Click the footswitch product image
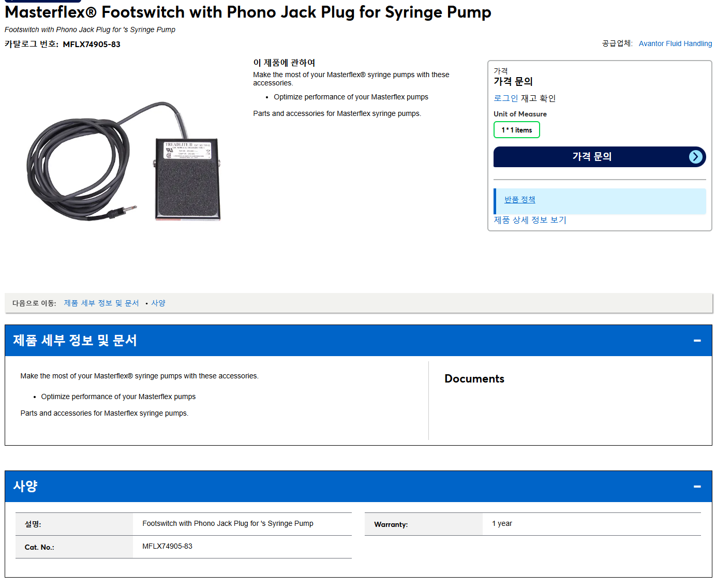This screenshot has width=716, height=588. 124,161
